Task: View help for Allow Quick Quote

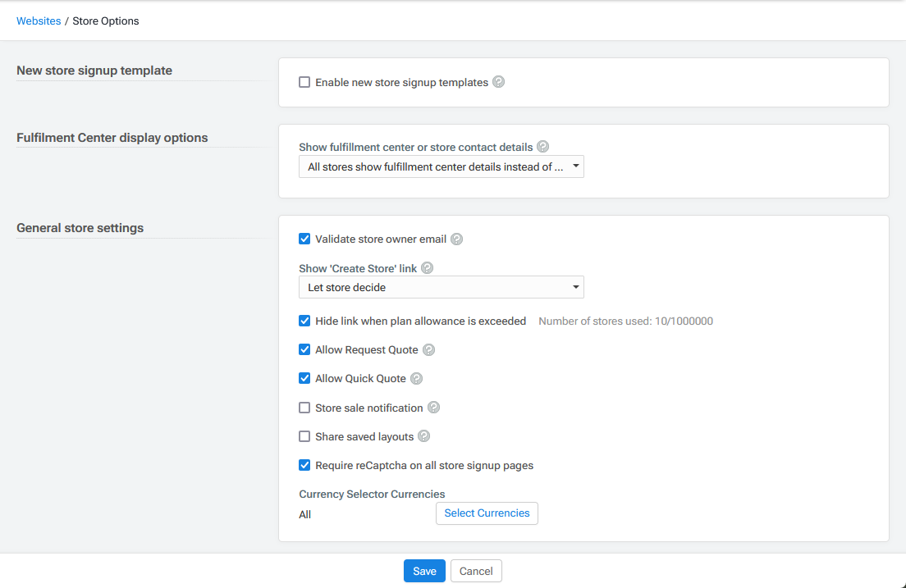Action: [x=416, y=378]
